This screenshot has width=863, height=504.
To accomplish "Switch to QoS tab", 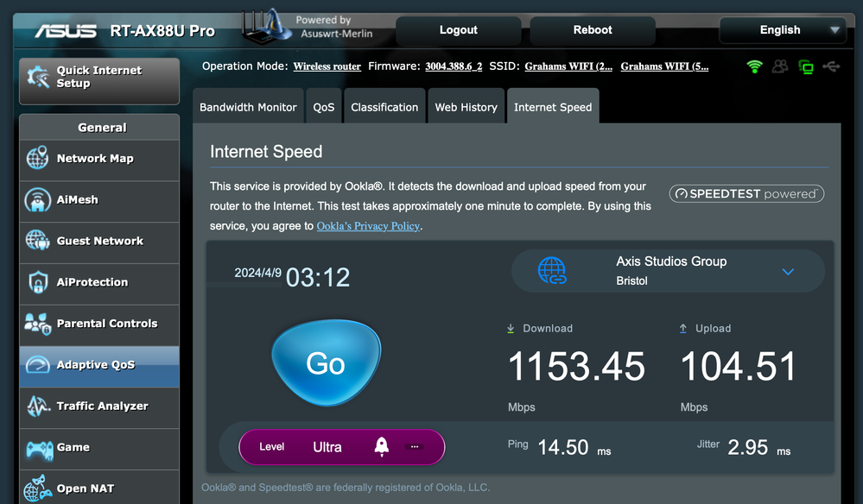I will 324,107.
